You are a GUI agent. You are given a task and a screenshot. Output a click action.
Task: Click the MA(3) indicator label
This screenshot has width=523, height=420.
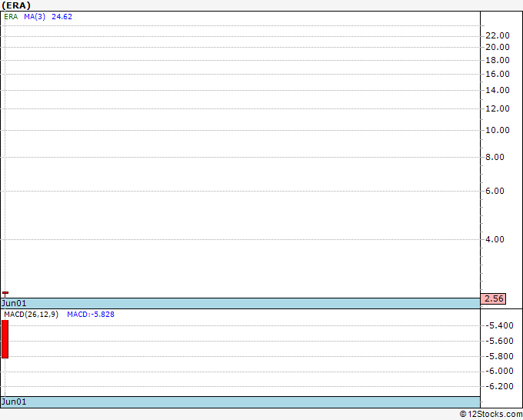(x=35, y=17)
